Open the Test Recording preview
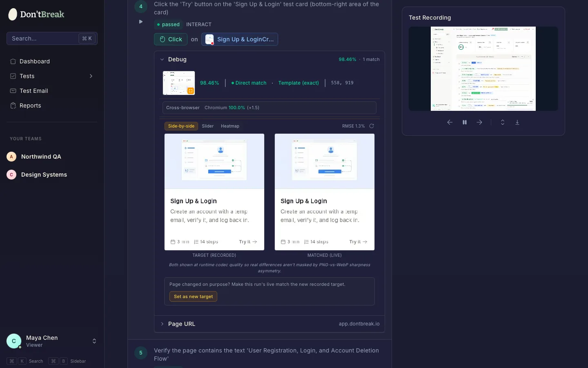588x368 pixels. (483, 69)
